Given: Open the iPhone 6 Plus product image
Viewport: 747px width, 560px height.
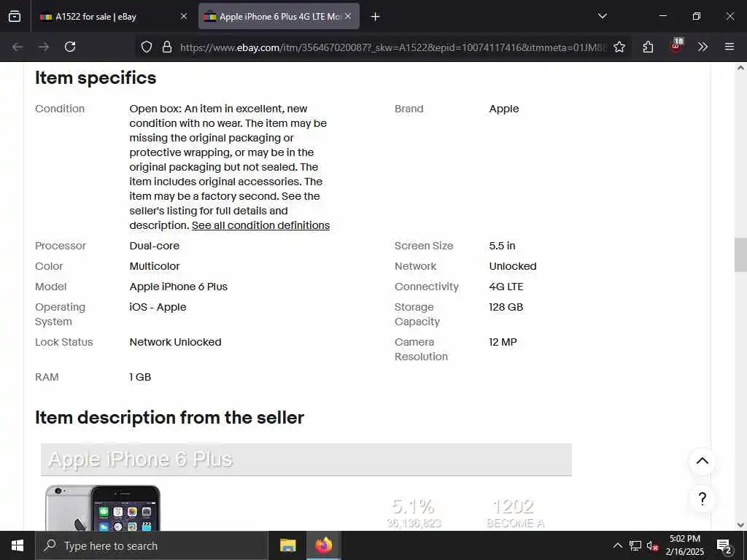Looking at the screenshot, I should (x=103, y=507).
